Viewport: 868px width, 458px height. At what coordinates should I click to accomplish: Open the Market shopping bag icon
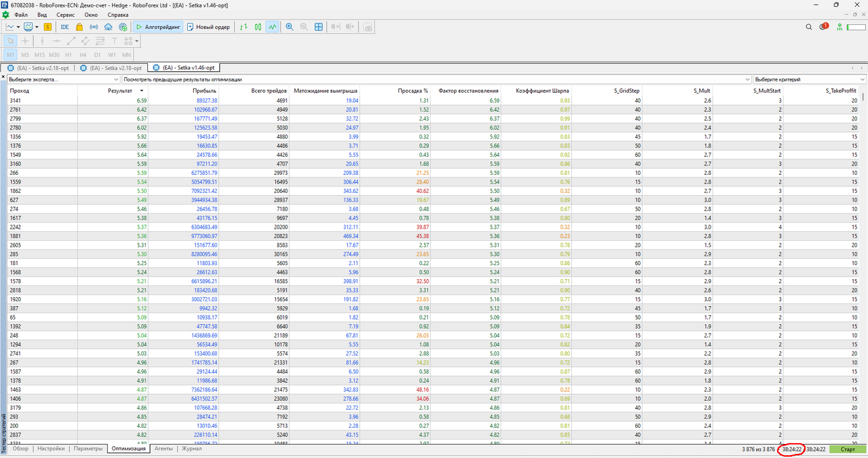(x=79, y=27)
